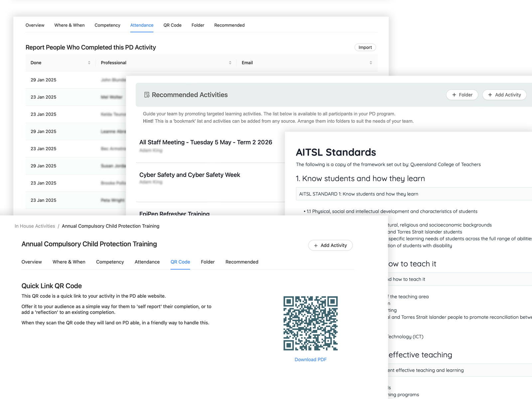Image resolution: width=532 pixels, height=399 pixels.
Task: Download the QR code PDF
Action: coord(311,360)
